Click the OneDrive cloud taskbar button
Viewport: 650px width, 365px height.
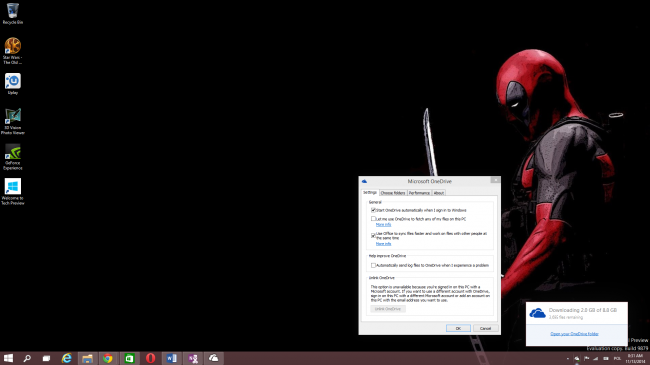click(213, 358)
